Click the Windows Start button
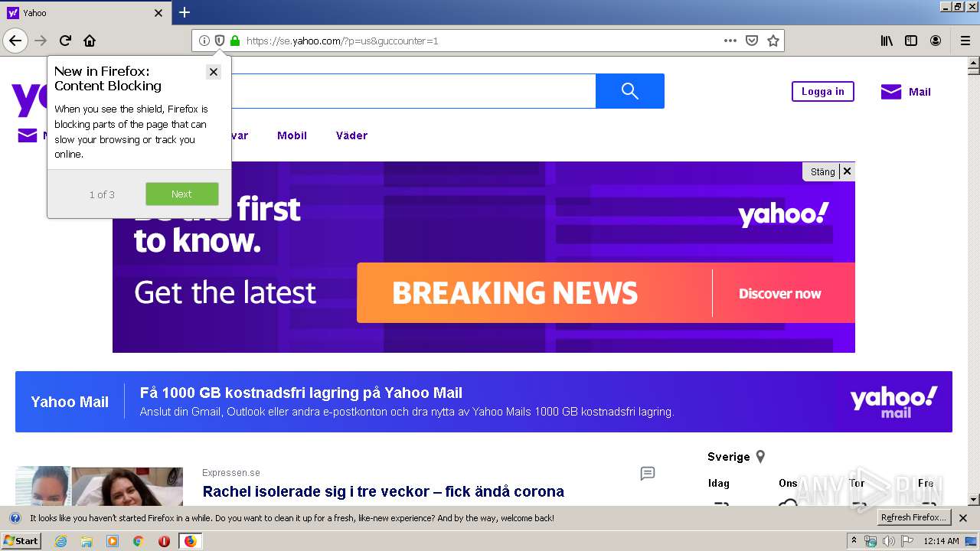 (21, 541)
